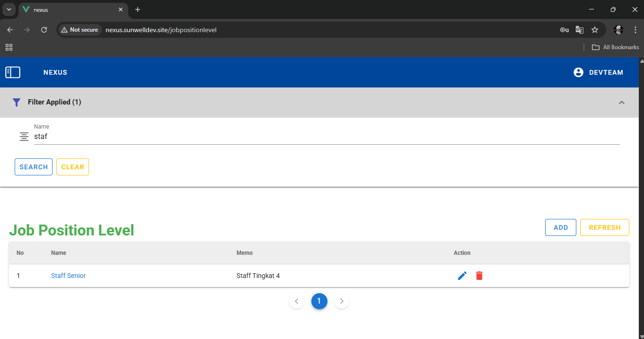Click the Name filter input field
This screenshot has width=644, height=339.
[x=326, y=137]
